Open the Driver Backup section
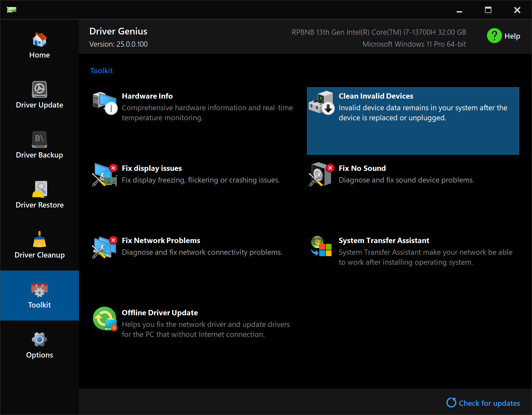Image resolution: width=532 pixels, height=415 pixels. point(39,145)
